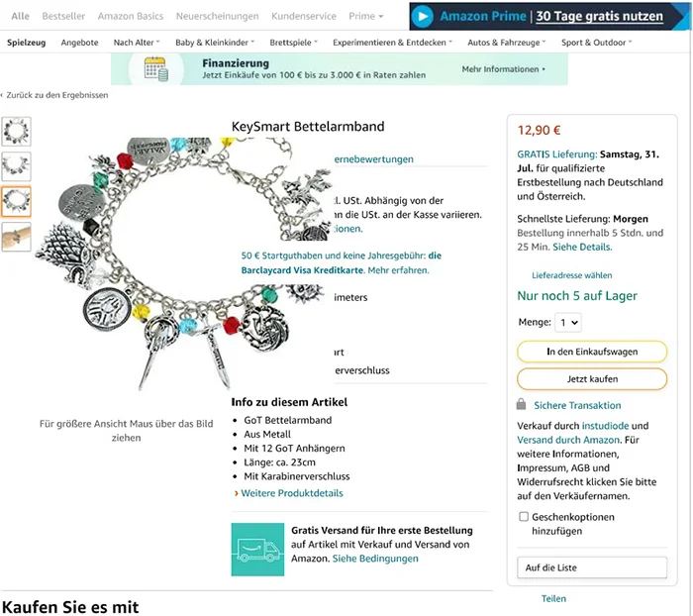Click the Mit 12 GoT Anhängern bullet
693x616 pixels.
point(294,448)
